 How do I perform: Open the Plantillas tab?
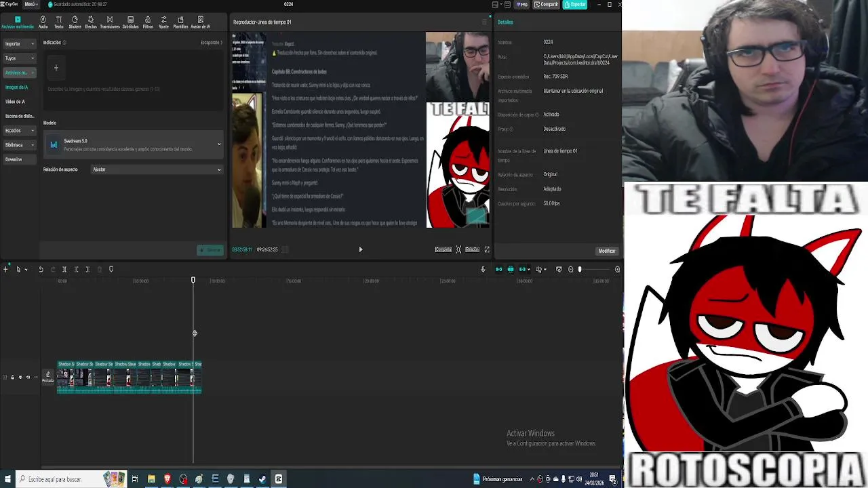(180, 22)
